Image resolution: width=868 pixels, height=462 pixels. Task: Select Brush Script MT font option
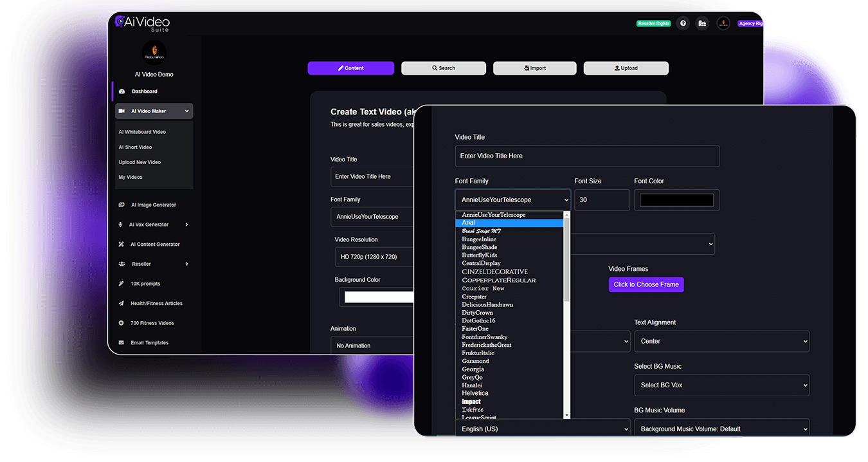(x=509, y=231)
